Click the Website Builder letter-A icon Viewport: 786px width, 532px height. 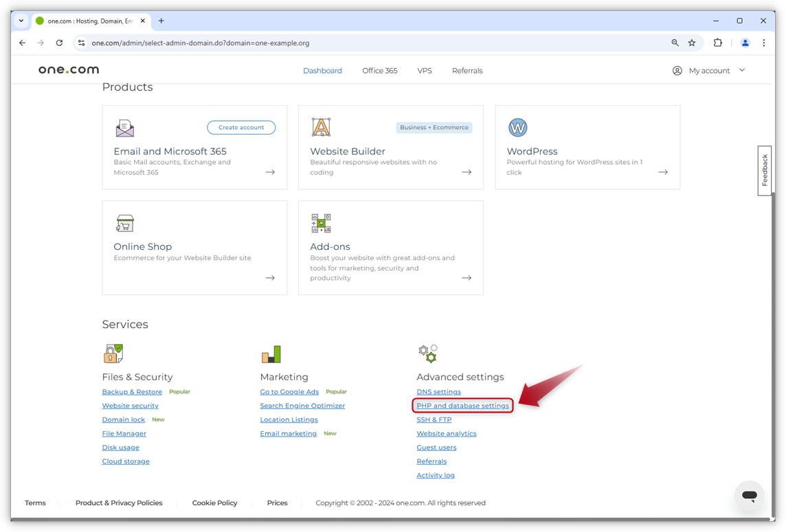321,127
